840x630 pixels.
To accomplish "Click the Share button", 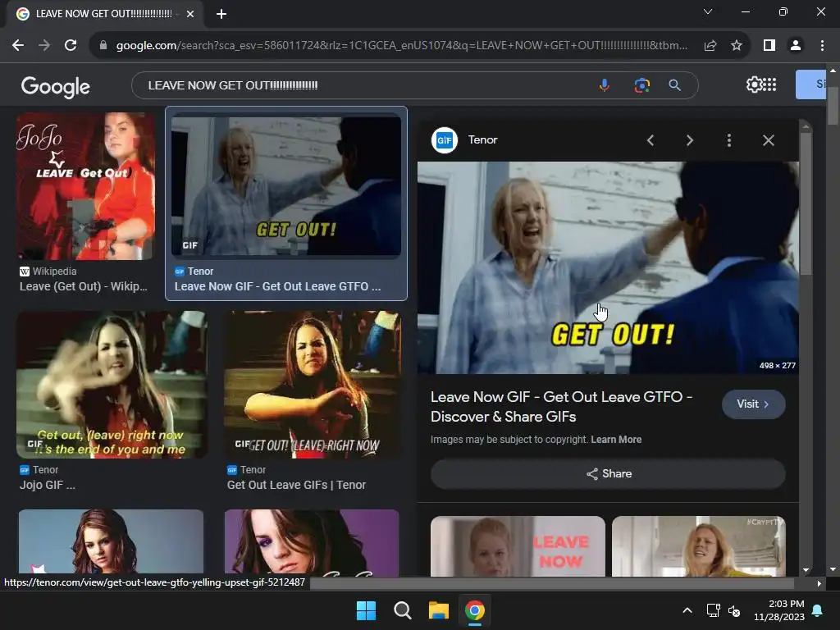I will click(608, 473).
